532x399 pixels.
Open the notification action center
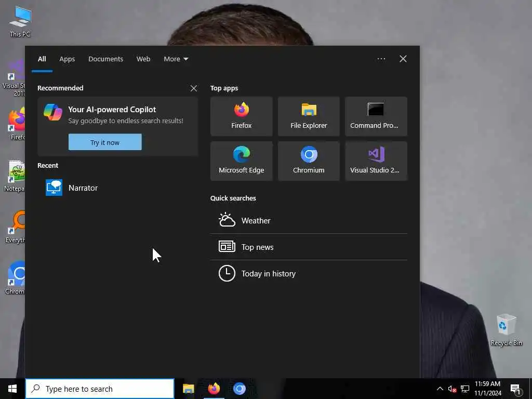pyautogui.click(x=516, y=389)
